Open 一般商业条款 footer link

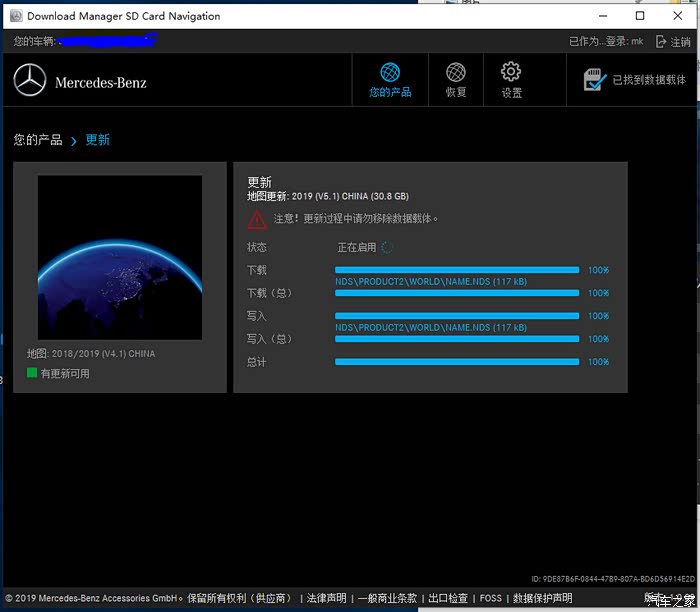(389, 598)
